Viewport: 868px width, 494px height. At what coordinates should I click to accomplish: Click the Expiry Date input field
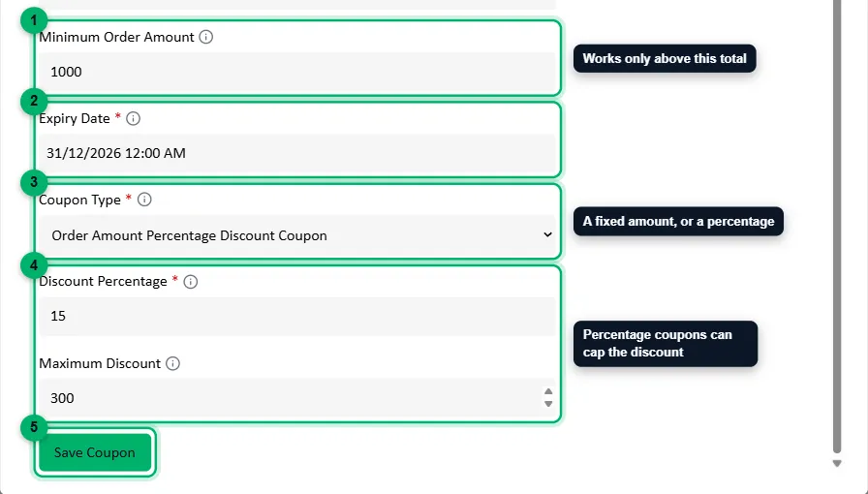(x=297, y=153)
